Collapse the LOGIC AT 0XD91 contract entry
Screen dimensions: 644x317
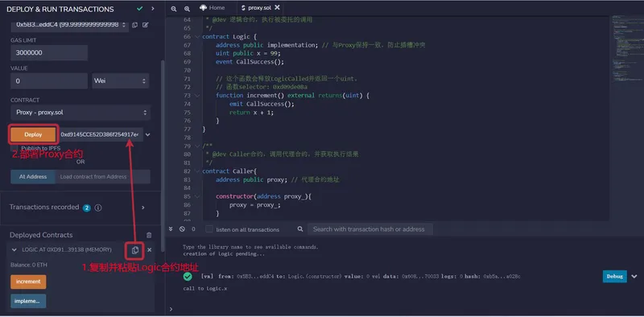[x=14, y=249]
